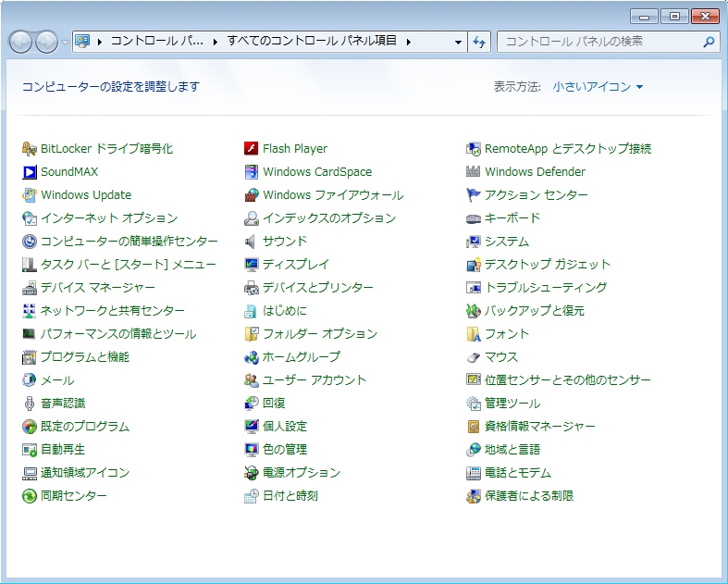Click the address bar refresh button

[478, 42]
